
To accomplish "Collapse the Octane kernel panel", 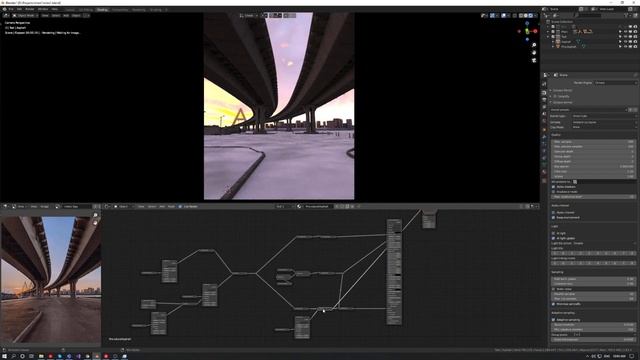I will tap(563, 102).
